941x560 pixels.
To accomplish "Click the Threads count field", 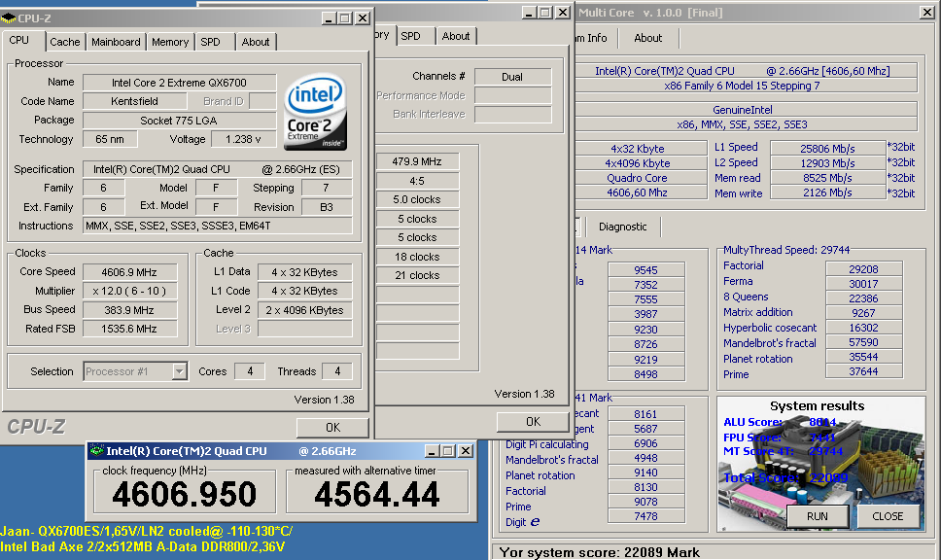I will (x=337, y=371).
